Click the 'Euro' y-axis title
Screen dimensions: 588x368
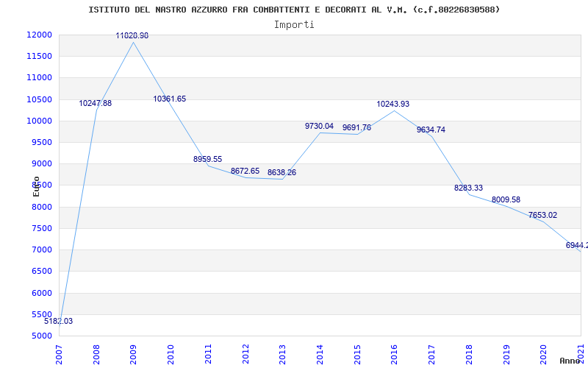pos(36,186)
